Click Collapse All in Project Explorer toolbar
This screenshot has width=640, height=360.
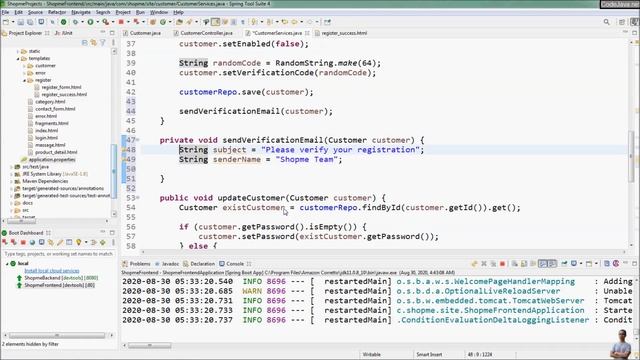(x=84, y=42)
